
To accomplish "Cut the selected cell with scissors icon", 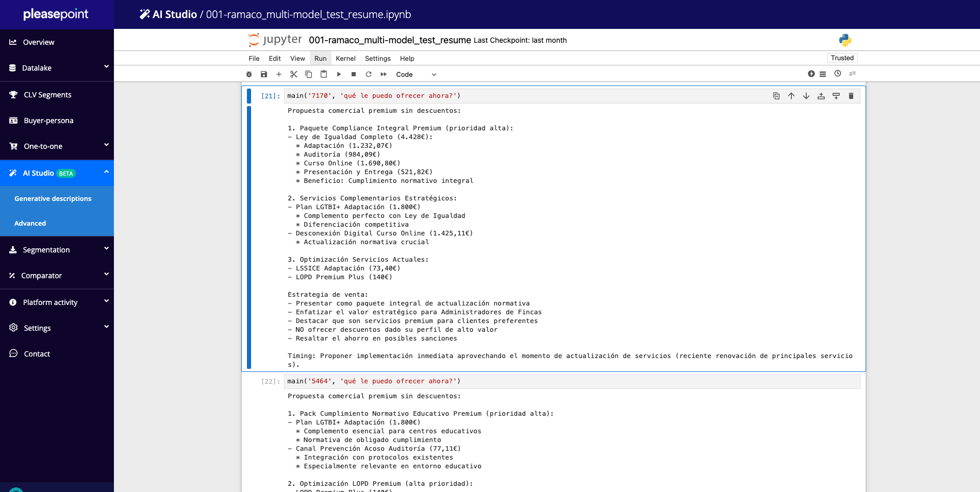I will pyautogui.click(x=294, y=74).
